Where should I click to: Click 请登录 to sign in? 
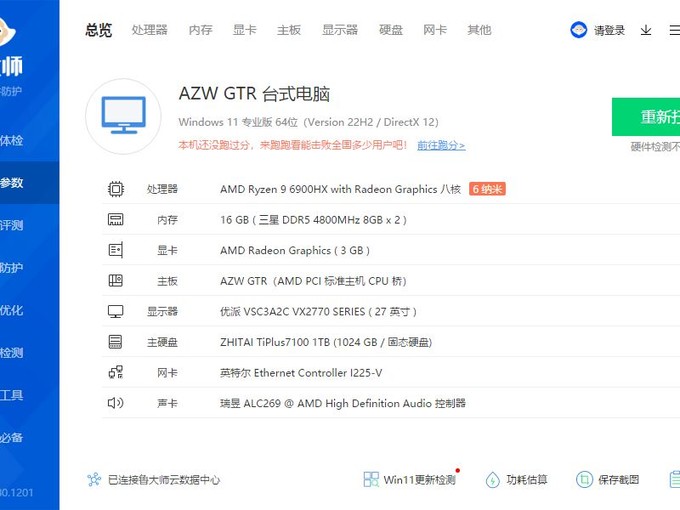(x=609, y=30)
